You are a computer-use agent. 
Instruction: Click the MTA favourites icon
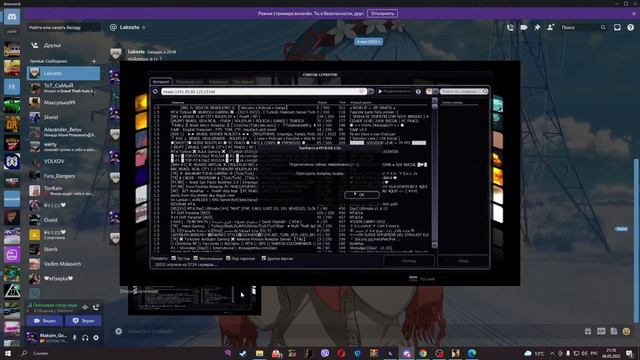[x=429, y=91]
